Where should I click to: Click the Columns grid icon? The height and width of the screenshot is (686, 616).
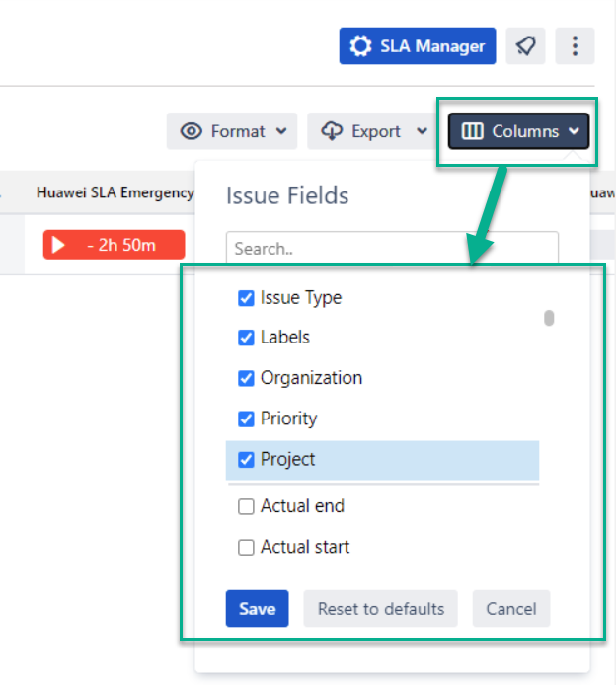point(473,131)
